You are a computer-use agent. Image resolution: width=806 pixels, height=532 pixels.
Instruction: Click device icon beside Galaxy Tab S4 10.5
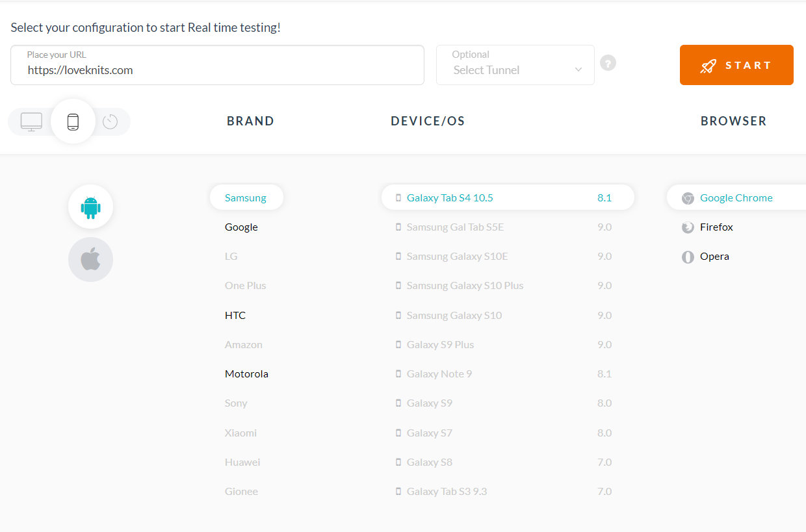pyautogui.click(x=398, y=198)
